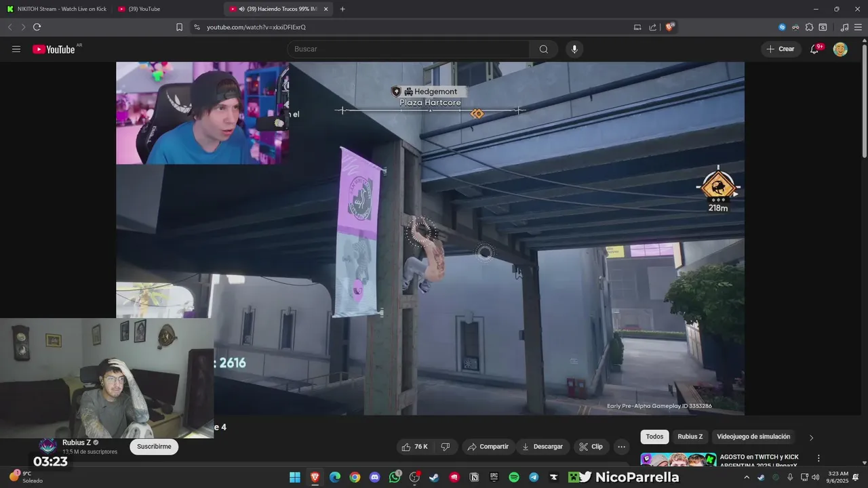
Task: Click the Clip button
Action: [591, 447]
